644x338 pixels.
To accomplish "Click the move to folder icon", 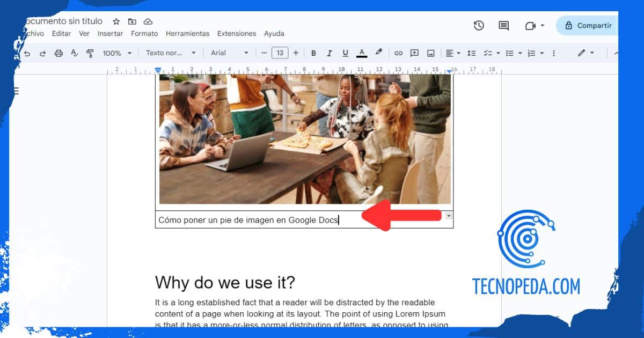I will [132, 21].
